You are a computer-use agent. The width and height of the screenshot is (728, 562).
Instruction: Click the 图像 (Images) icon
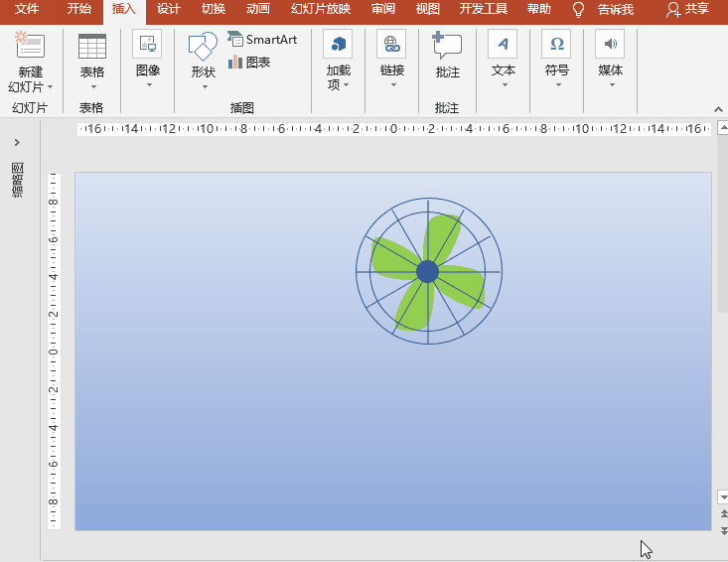coord(147,44)
